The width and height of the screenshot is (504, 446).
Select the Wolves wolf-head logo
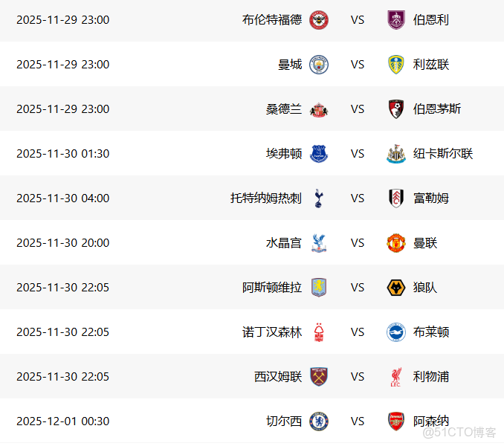click(x=396, y=288)
